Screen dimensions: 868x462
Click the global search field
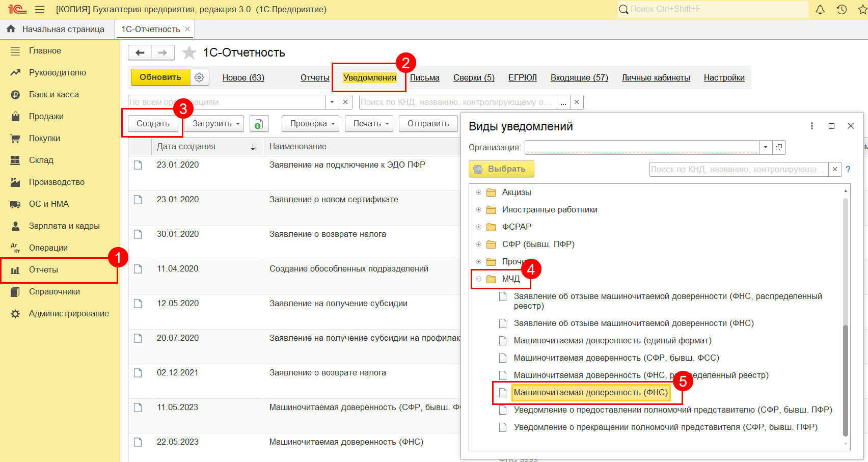tap(713, 9)
